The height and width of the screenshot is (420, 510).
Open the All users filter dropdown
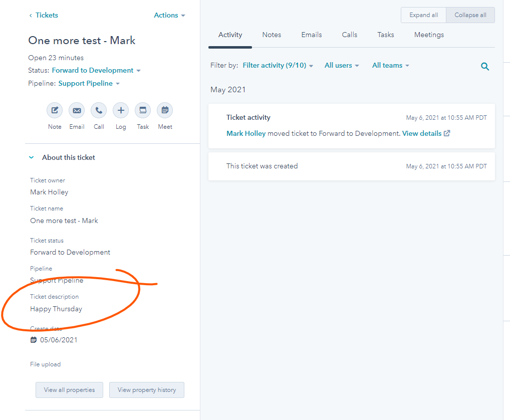pos(342,66)
